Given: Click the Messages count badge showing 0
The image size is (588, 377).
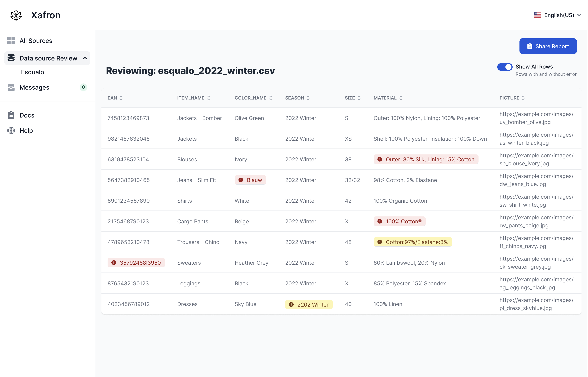Looking at the screenshot, I should 83,87.
